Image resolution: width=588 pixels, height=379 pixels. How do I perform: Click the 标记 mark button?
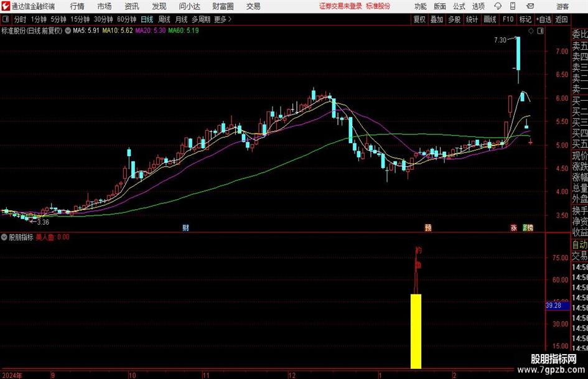(x=525, y=19)
